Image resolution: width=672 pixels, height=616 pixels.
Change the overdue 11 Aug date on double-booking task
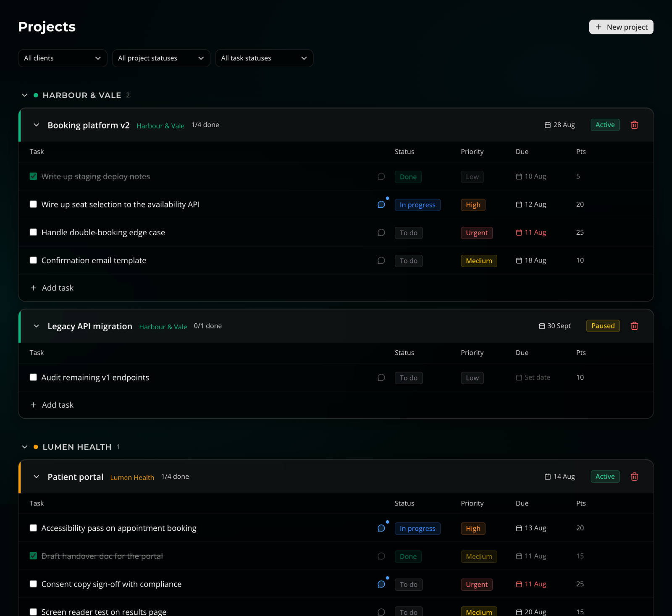click(x=531, y=233)
